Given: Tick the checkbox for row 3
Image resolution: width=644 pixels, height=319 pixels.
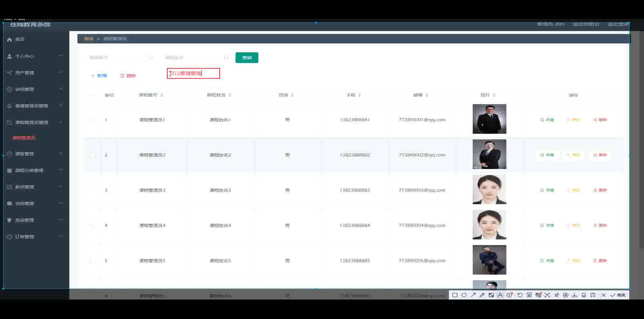Looking at the screenshot, I should point(92,190).
